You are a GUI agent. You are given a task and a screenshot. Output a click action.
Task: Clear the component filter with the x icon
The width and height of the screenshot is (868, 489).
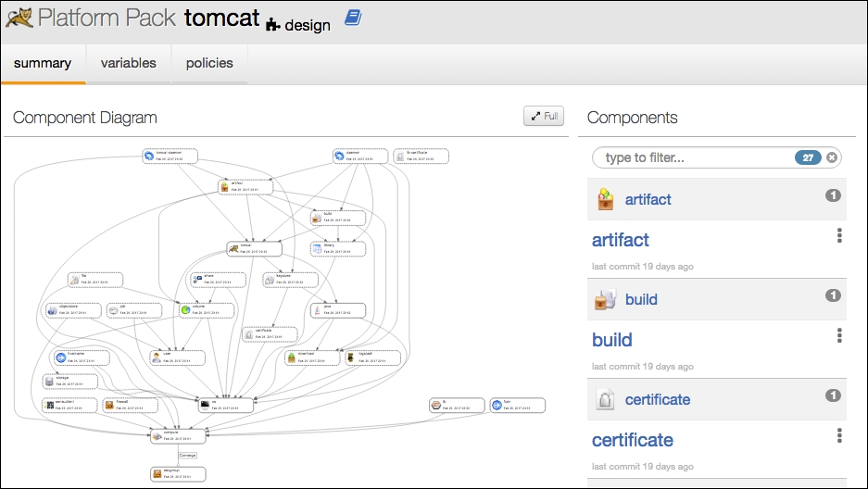coord(832,157)
